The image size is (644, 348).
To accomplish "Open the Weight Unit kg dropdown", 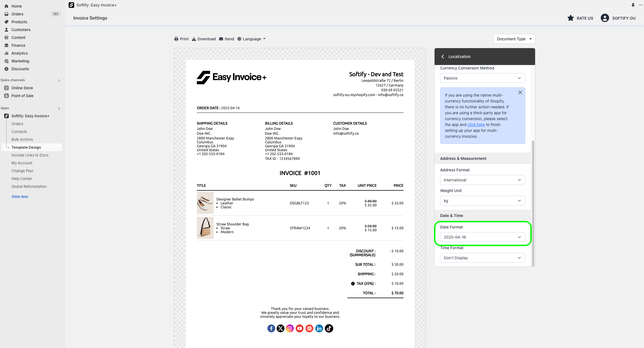I will click(482, 201).
